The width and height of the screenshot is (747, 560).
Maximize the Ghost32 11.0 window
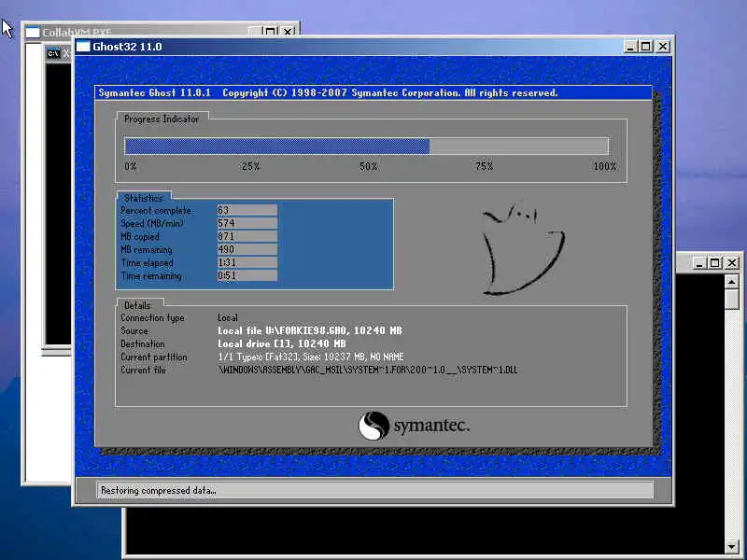click(646, 46)
